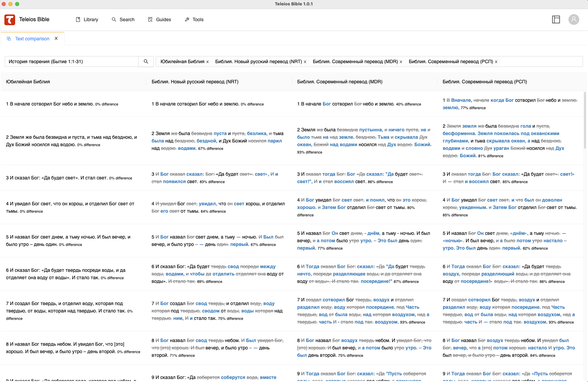The width and height of the screenshot is (588, 382).
Task: Open the Library menu
Action: [x=87, y=19]
